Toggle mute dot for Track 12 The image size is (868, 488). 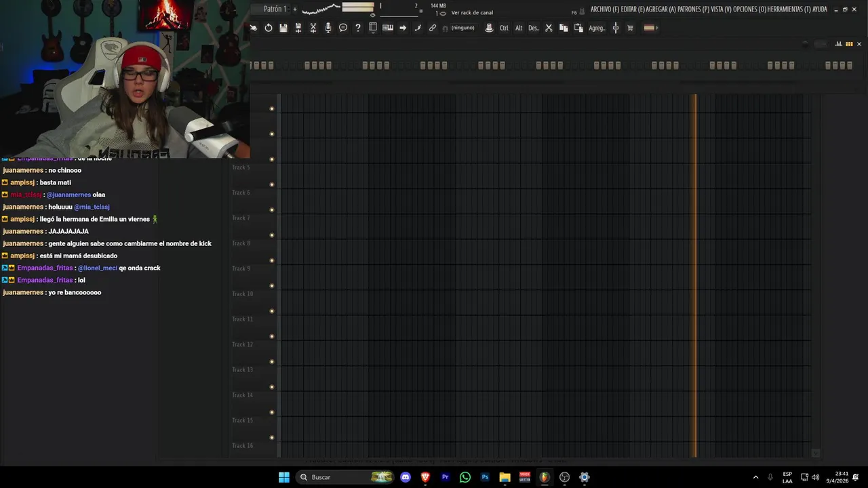(272, 361)
